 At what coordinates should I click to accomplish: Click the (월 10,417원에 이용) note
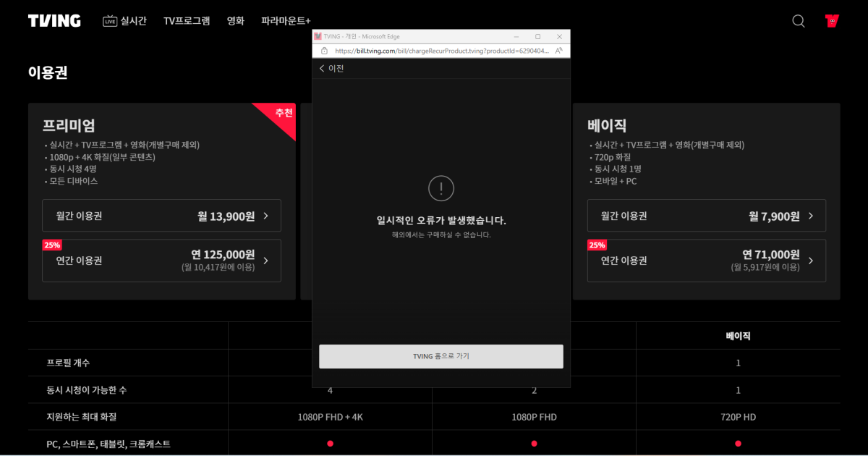218,267
